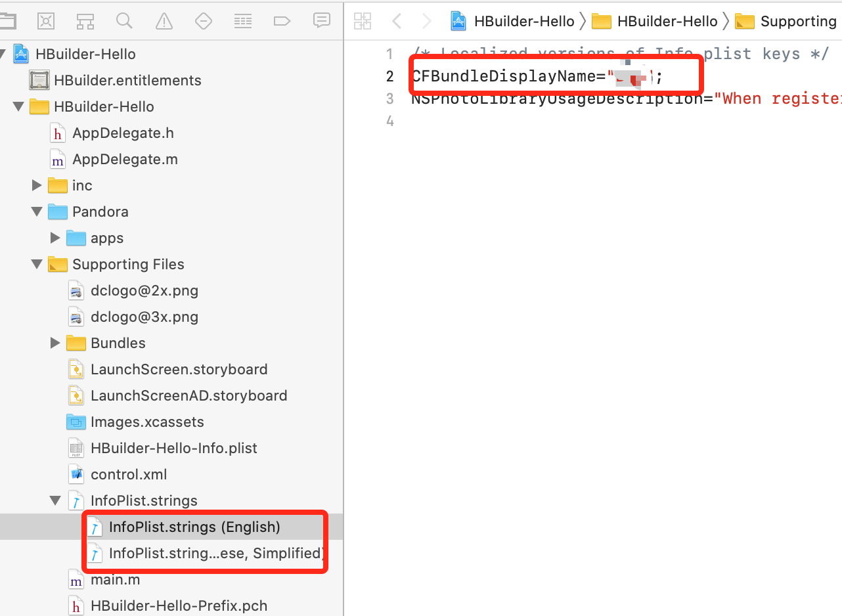
Task: Click the Images.xcassets folder icon
Action: point(76,422)
